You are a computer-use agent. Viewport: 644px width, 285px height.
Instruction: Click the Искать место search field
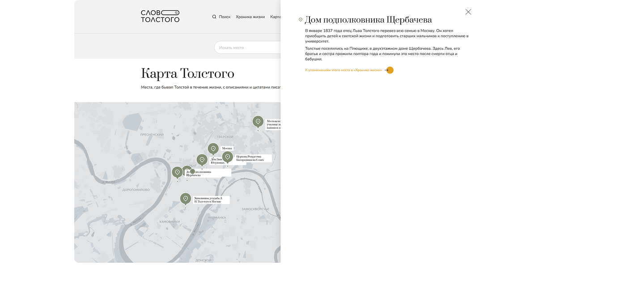tap(246, 47)
